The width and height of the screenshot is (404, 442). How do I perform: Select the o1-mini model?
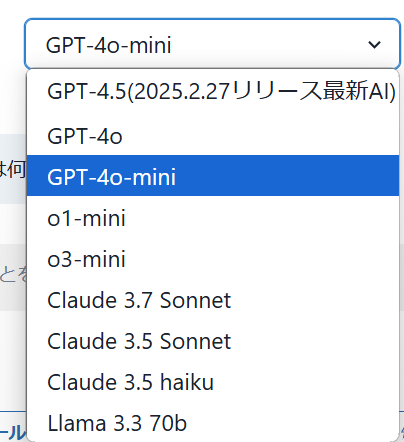[x=213, y=218]
